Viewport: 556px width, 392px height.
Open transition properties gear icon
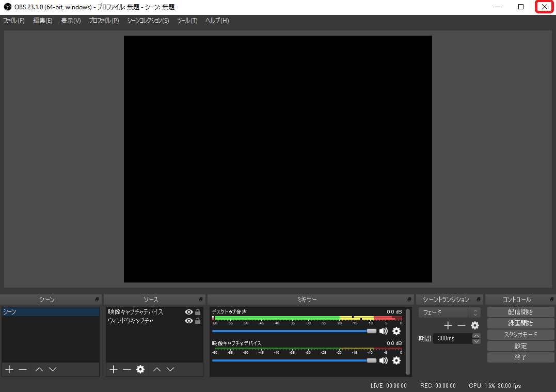pos(475,325)
